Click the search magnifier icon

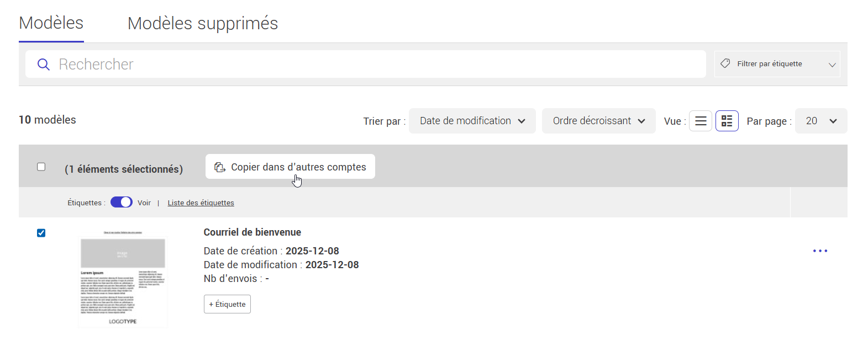coord(43,64)
